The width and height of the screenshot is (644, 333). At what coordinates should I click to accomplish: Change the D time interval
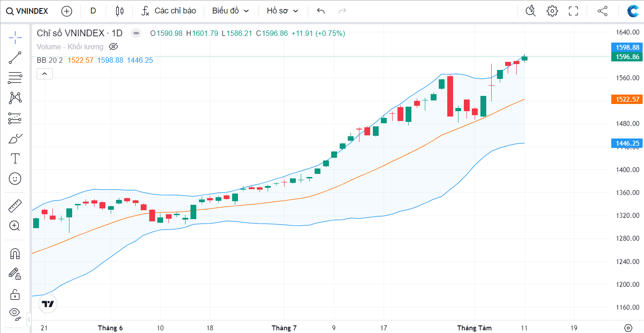point(93,11)
